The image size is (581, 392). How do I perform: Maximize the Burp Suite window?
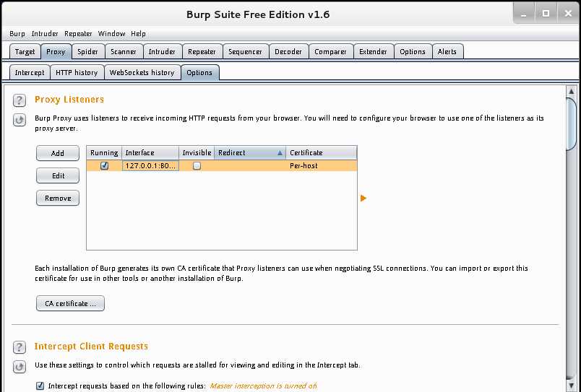tap(546, 14)
